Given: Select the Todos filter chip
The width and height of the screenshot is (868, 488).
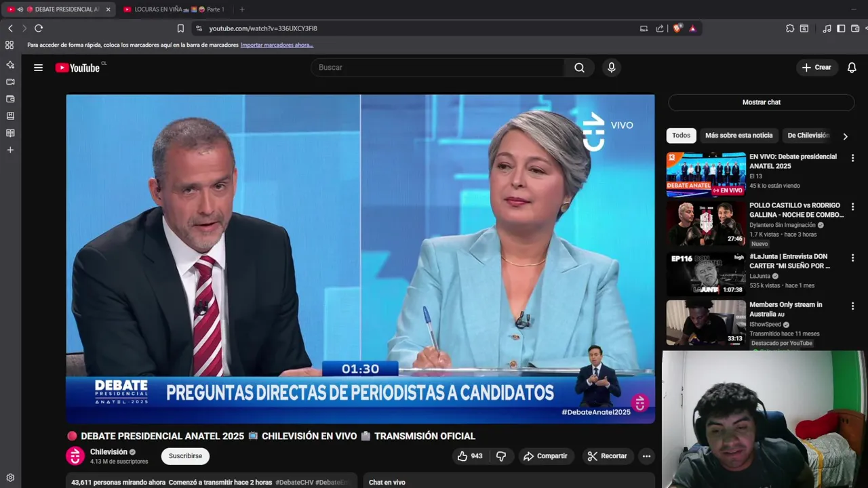Looking at the screenshot, I should (681, 136).
